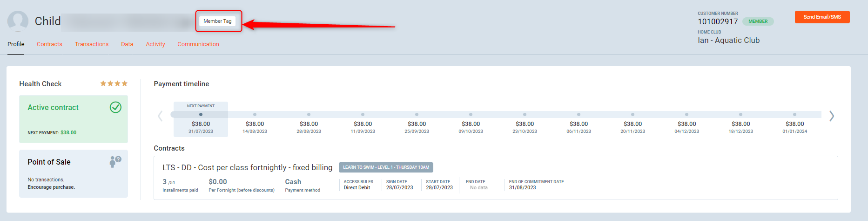View the Activity tab
Viewport: 868px width, 221px height.
click(x=155, y=44)
